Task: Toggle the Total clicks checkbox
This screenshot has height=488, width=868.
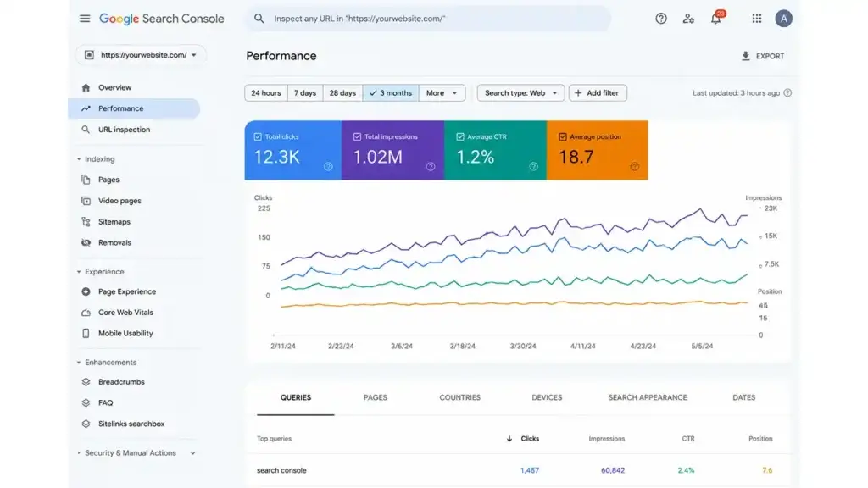Action: tap(258, 136)
